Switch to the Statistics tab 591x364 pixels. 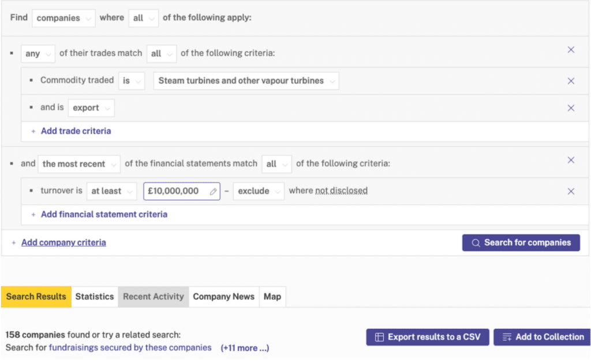click(95, 297)
